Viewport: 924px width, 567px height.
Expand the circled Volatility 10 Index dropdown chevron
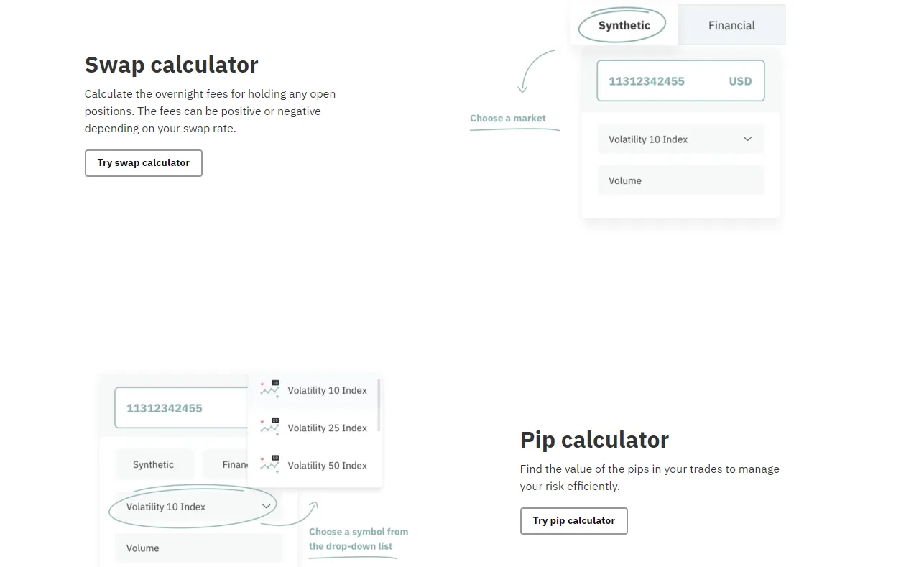pyautogui.click(x=266, y=507)
